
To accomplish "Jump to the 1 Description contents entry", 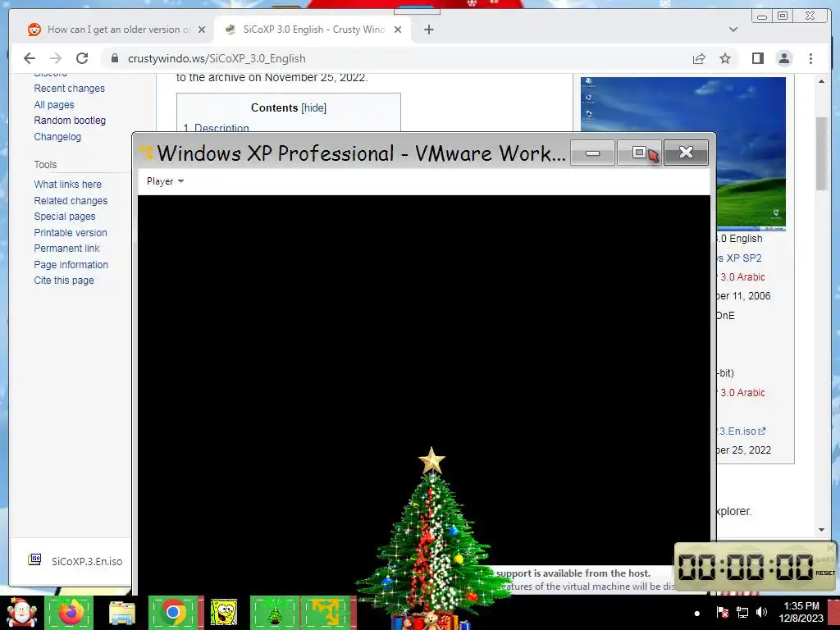I will pos(217,127).
